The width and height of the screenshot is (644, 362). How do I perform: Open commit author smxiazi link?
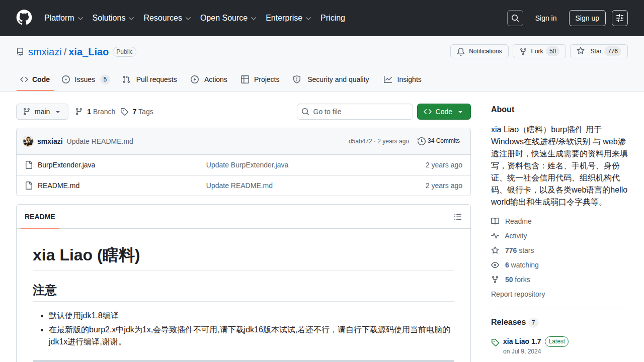pyautogui.click(x=50, y=141)
